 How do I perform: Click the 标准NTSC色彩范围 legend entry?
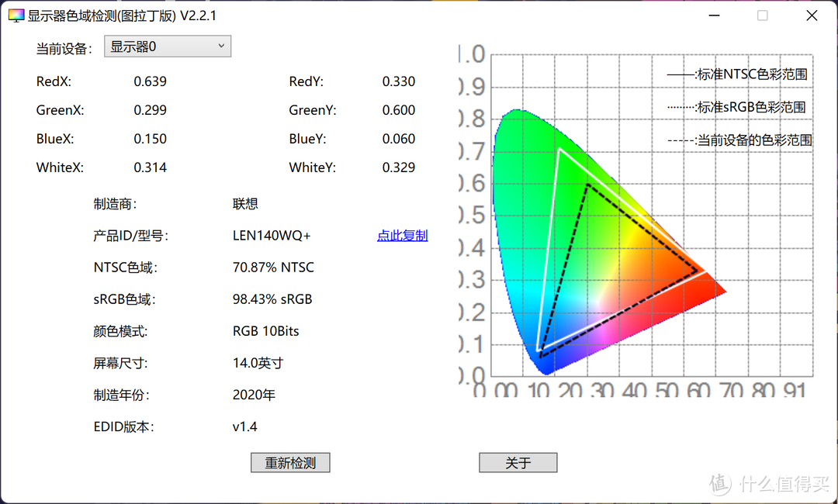tap(737, 74)
